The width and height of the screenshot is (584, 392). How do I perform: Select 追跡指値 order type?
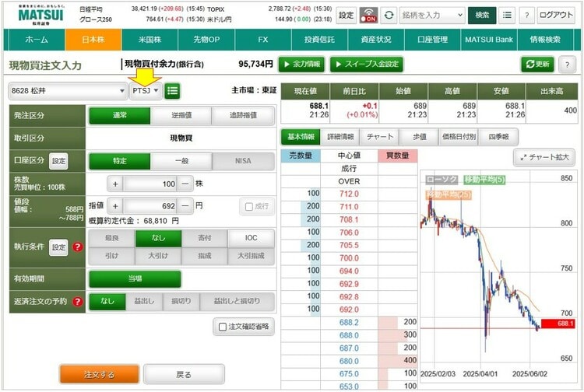click(x=243, y=116)
